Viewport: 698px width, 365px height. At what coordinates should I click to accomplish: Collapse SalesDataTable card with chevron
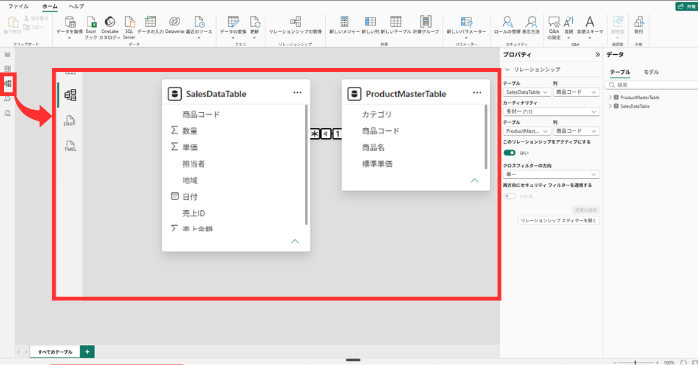(x=295, y=241)
